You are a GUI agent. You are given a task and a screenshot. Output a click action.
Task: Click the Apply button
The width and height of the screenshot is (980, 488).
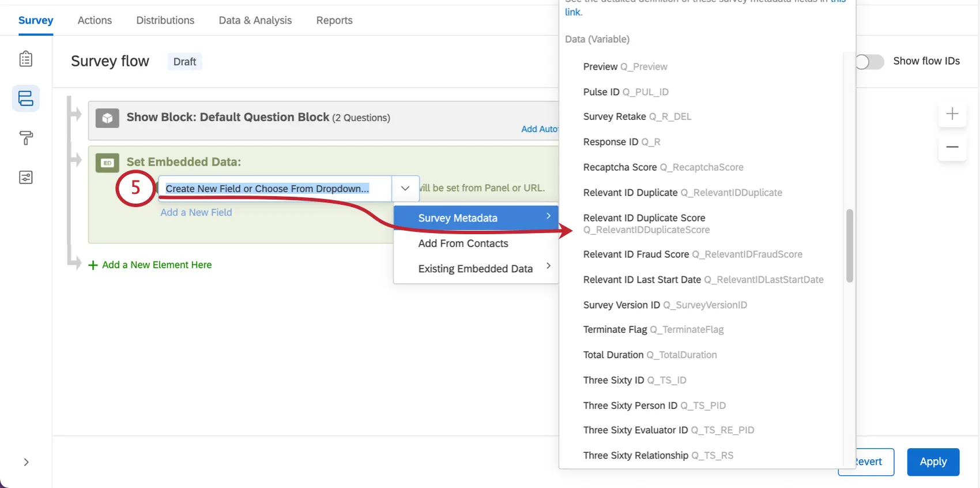(933, 461)
